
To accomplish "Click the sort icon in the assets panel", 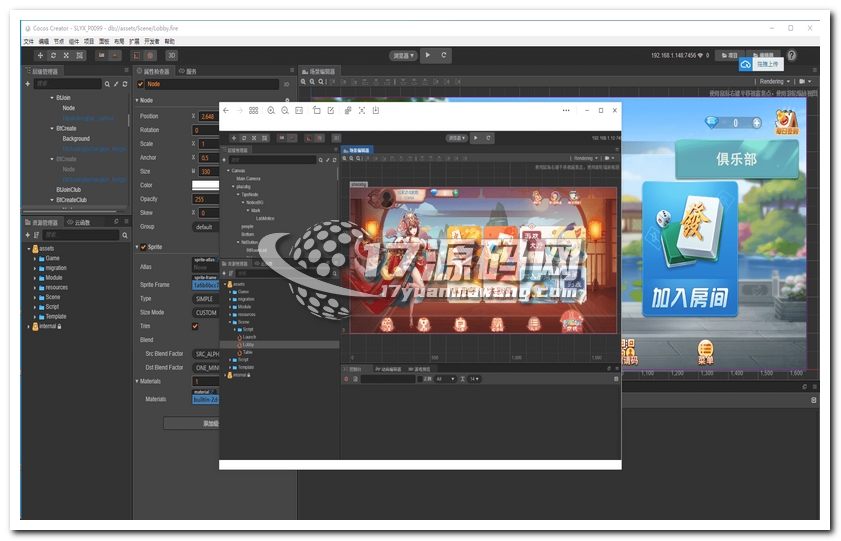I will coord(36,235).
